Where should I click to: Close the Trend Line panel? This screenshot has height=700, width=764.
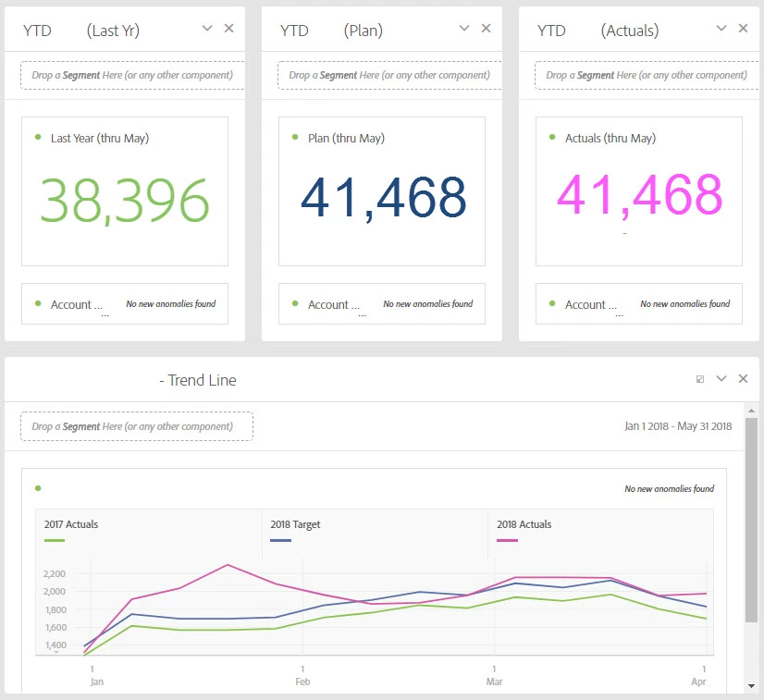coord(743,378)
